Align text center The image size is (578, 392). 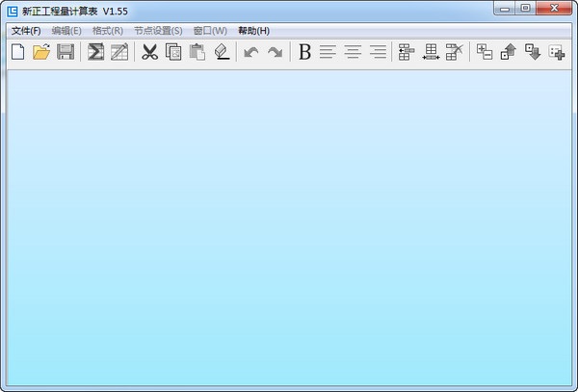[x=353, y=52]
